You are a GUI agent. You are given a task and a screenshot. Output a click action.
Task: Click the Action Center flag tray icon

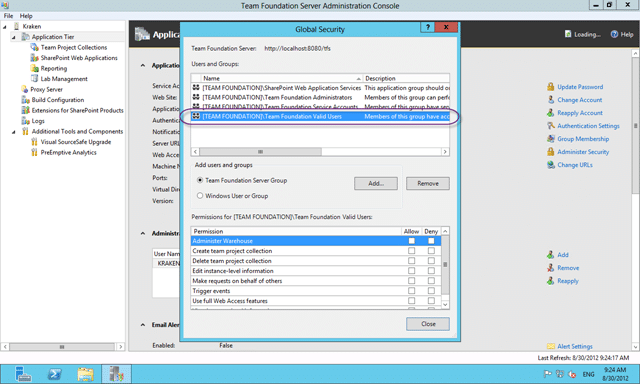(x=548, y=374)
